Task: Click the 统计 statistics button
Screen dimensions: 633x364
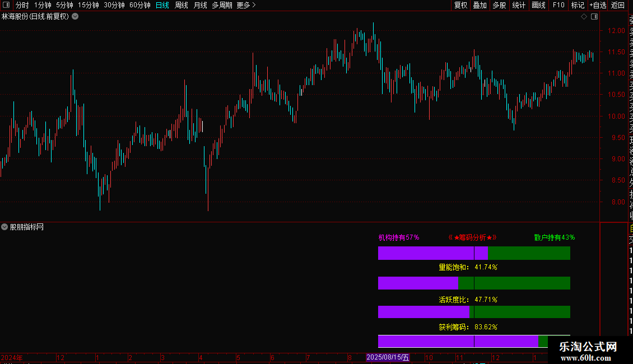Action: (519, 5)
